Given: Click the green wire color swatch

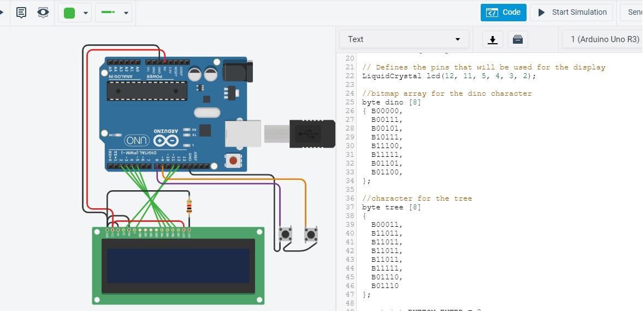Looking at the screenshot, I should [x=69, y=13].
